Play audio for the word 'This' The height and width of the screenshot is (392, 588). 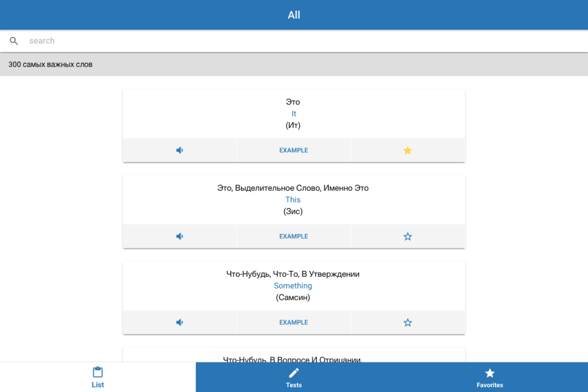pos(180,236)
